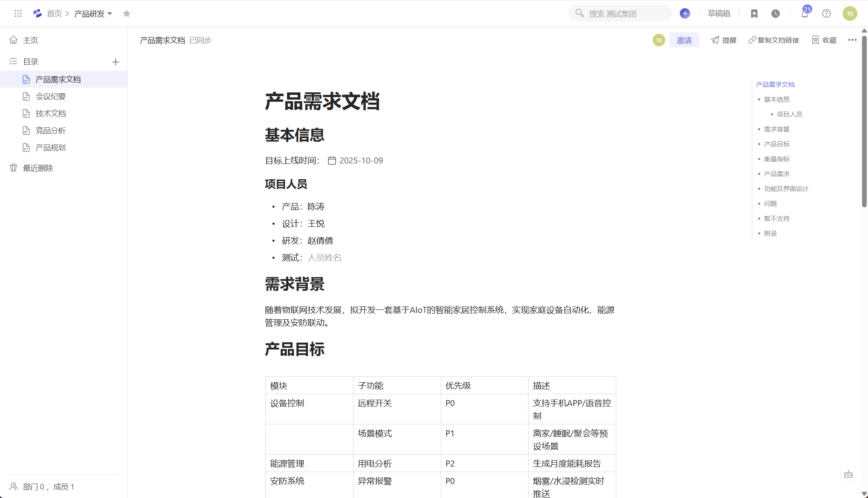
Task: Click the 邀请 invite button
Action: [x=684, y=40]
